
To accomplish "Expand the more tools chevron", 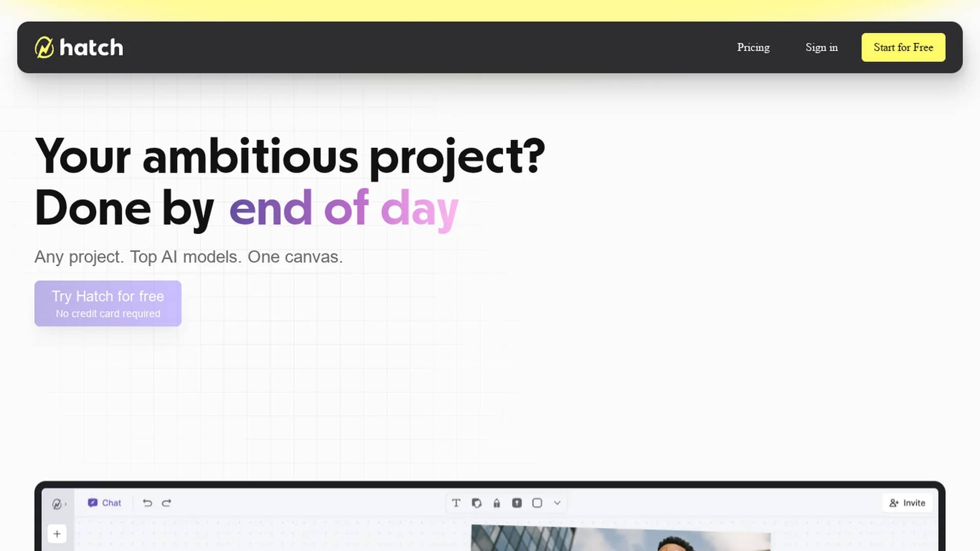I will coord(557,503).
